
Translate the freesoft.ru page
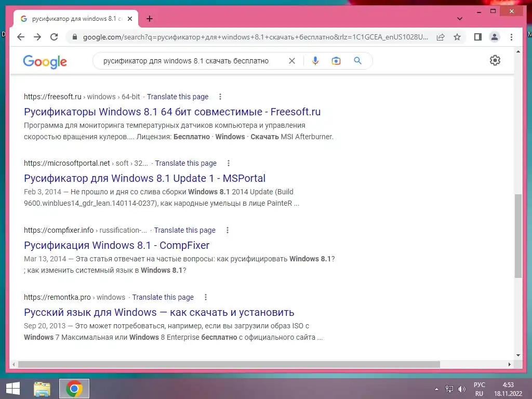pyautogui.click(x=178, y=97)
